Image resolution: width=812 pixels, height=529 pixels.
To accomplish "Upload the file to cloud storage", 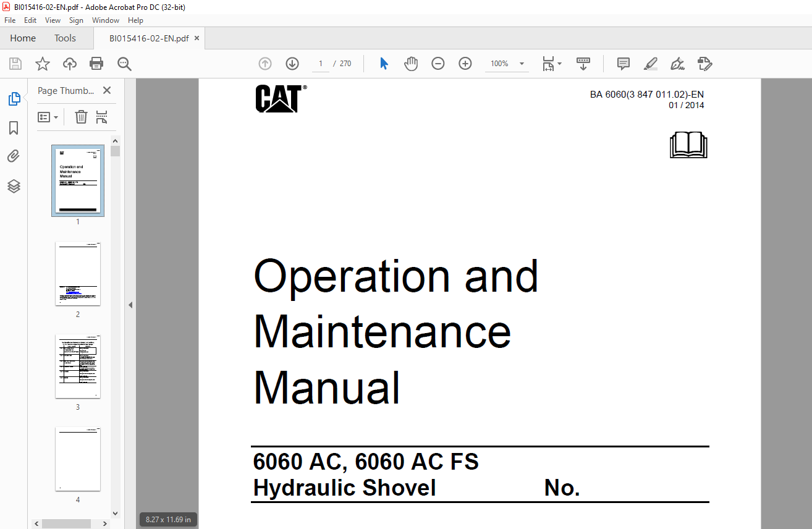I will (x=70, y=64).
